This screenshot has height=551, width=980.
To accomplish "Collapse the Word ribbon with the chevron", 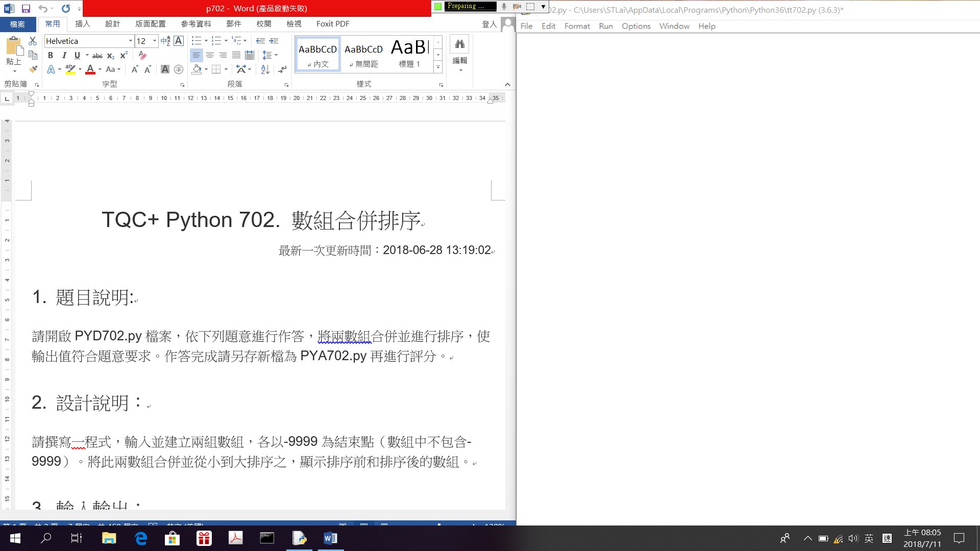I will click(507, 84).
